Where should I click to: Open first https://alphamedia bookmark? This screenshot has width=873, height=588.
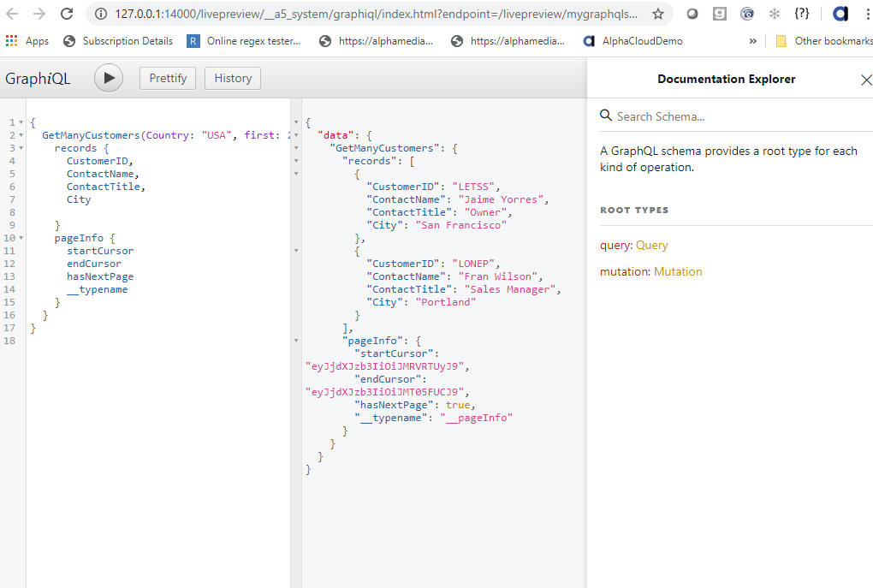[376, 40]
